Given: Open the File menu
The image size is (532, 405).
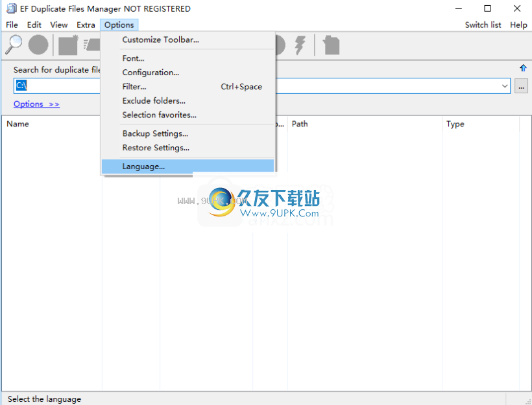Looking at the screenshot, I should tap(12, 25).
